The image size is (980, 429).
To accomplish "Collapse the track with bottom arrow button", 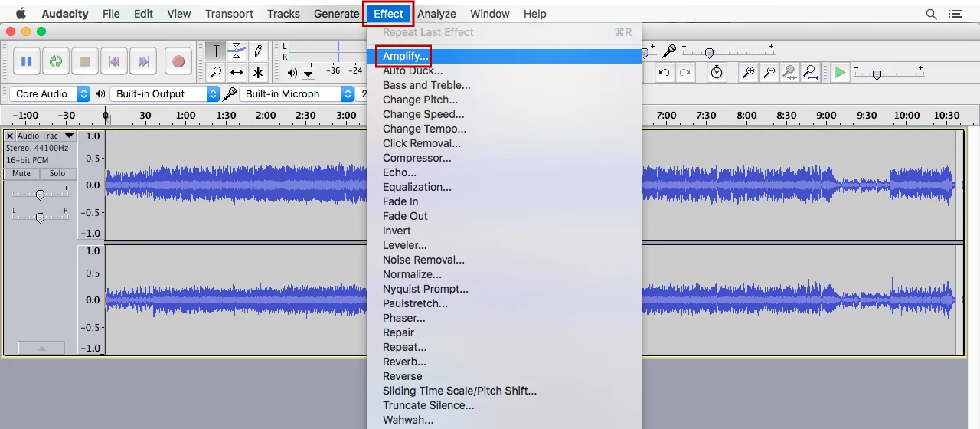I will tap(41, 348).
